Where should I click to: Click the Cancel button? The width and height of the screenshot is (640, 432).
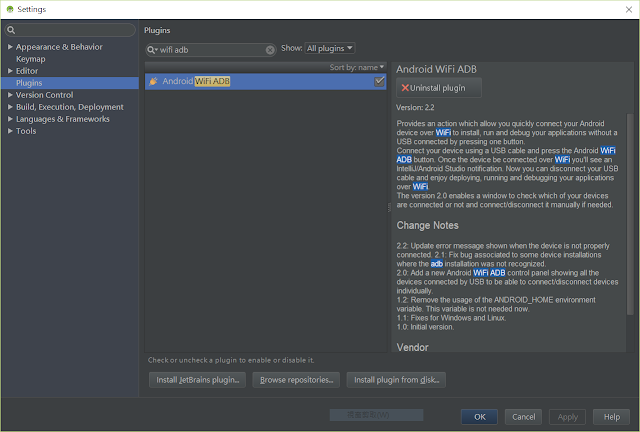click(524, 417)
